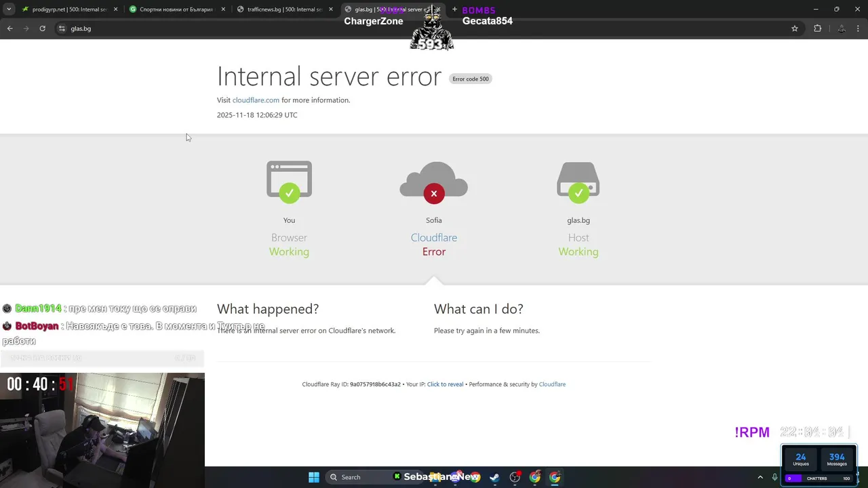Open the tab search dropdown arrow
This screenshot has height=488, width=868.
[9, 9]
